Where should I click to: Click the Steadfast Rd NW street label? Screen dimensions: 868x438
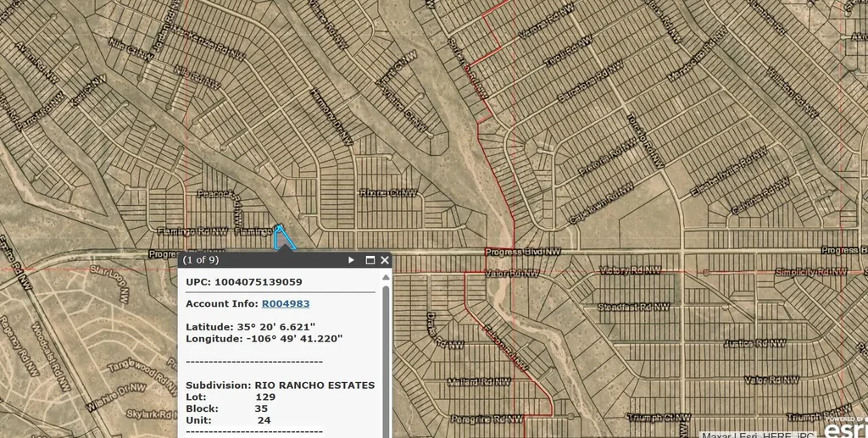pyautogui.click(x=633, y=307)
